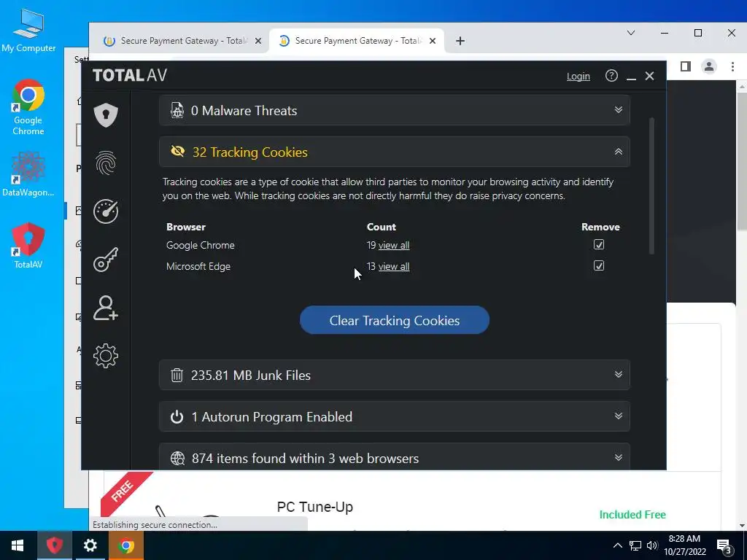Open Google Chrome desktop shortcut
Image resolution: width=747 pixels, height=560 pixels.
tap(28, 107)
